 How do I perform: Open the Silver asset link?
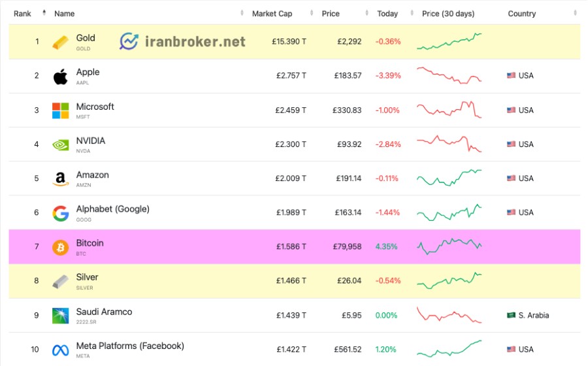(87, 277)
